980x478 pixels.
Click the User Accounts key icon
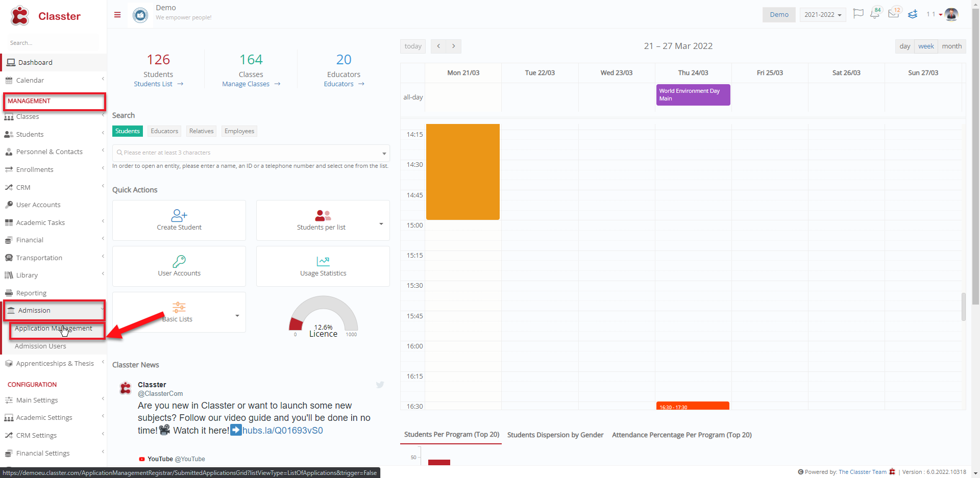coord(179,261)
